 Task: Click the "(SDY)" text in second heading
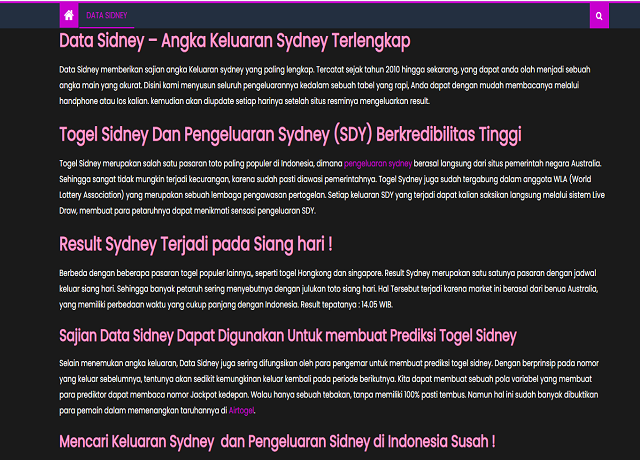347,136
